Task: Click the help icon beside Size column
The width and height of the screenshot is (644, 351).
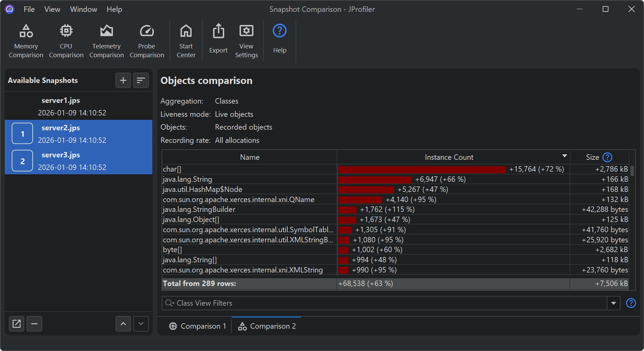Action: [607, 157]
